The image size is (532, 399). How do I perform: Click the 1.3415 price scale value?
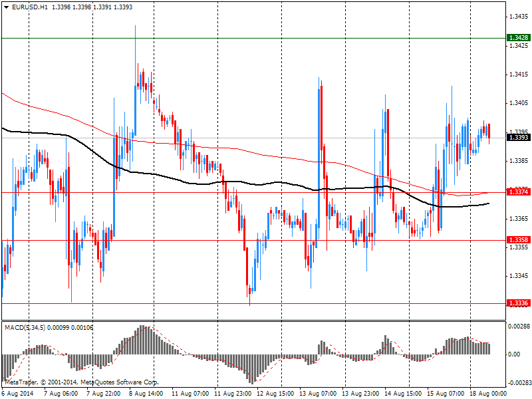[519, 74]
